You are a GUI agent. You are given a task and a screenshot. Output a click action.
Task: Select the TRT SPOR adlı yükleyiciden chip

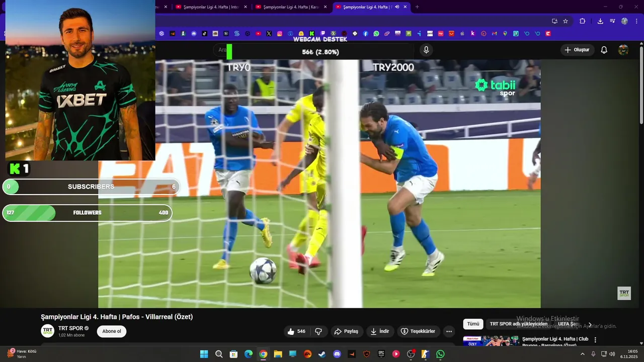click(x=518, y=324)
